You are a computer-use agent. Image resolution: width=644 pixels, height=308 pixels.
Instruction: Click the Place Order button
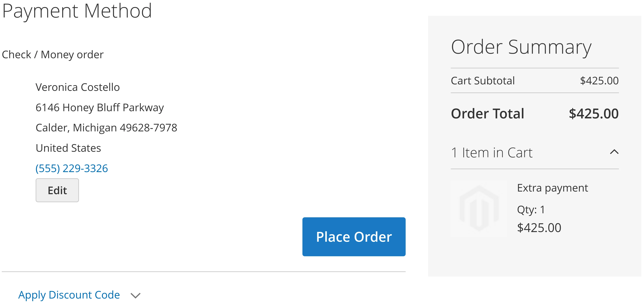tap(354, 237)
